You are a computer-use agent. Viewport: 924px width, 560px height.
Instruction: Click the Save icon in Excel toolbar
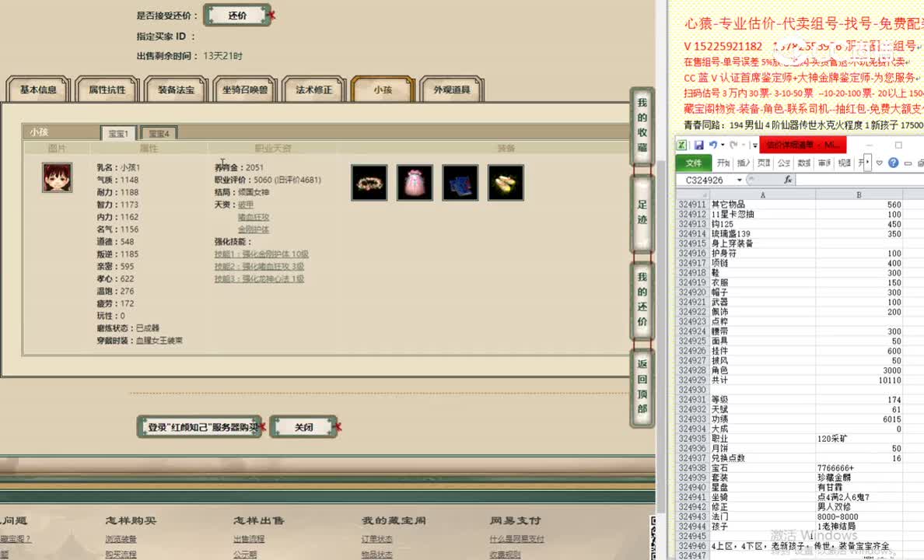(x=699, y=145)
